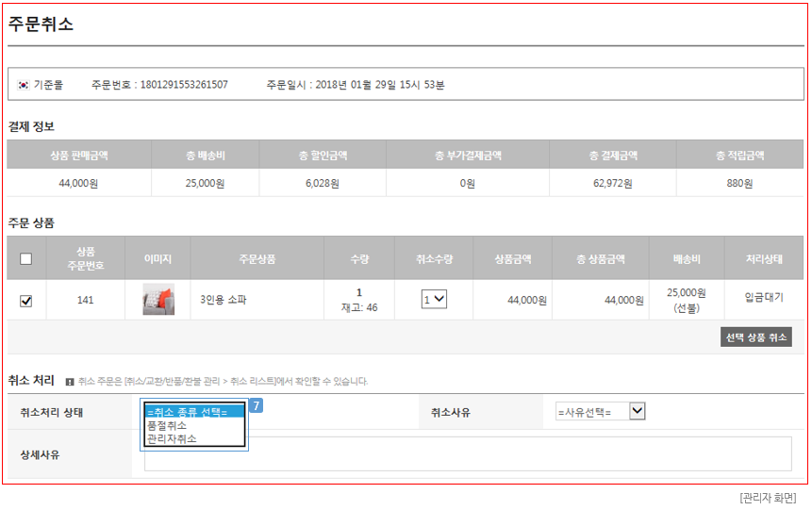Click the shipping fee cell 25,000원 (선불)
Image resolution: width=812 pixels, height=510 pixels.
tap(687, 301)
